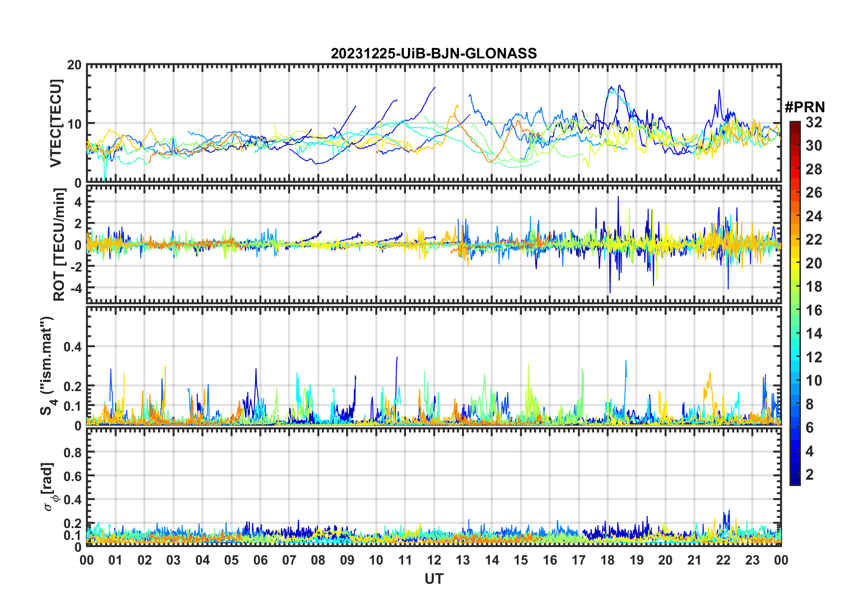Click x-axis hour tick label 23

click(752, 560)
